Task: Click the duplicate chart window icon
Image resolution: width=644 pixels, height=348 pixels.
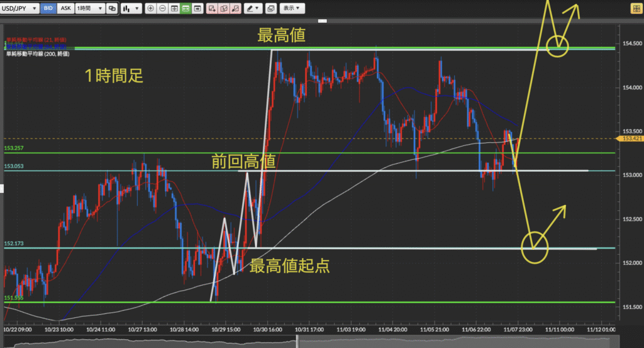Action: tap(112, 9)
